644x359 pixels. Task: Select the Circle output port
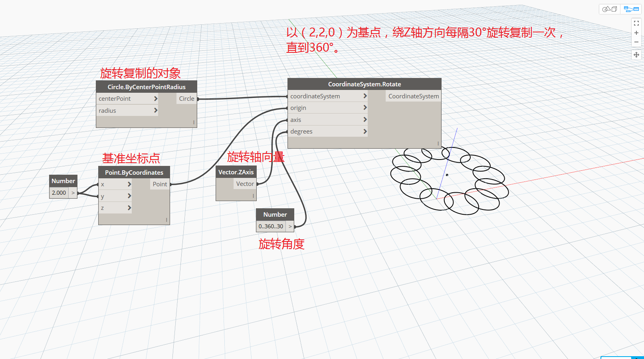186,98
